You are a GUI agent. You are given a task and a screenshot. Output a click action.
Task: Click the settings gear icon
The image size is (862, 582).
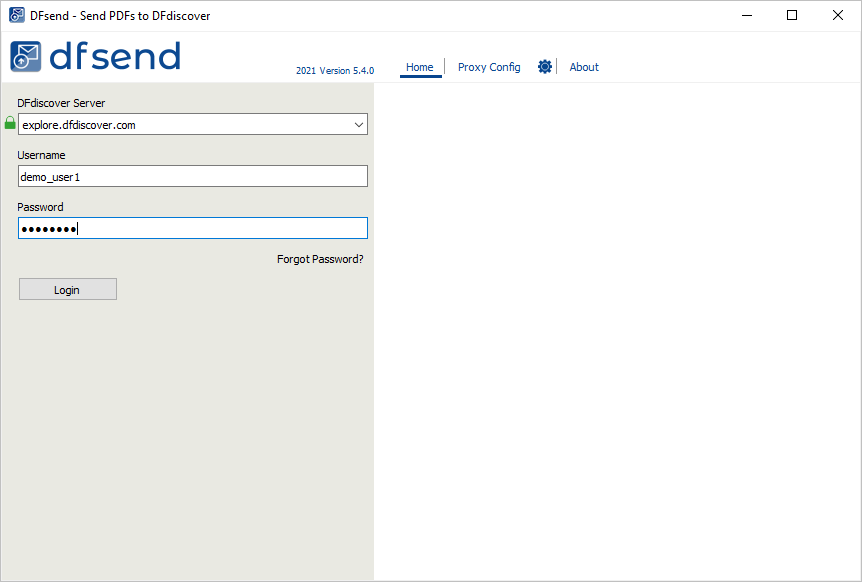[545, 66]
